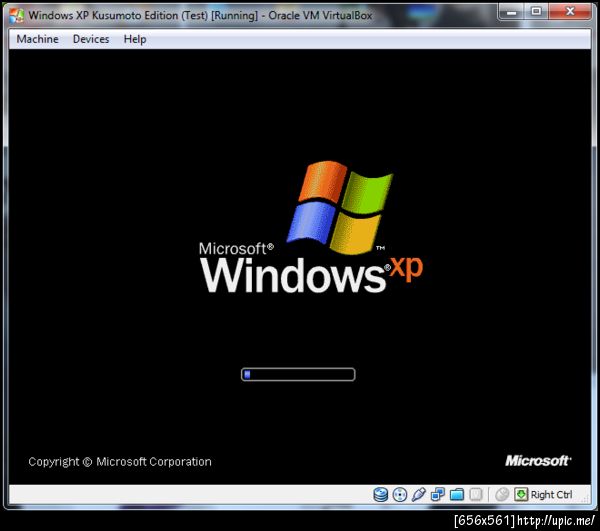Image resolution: width=600 pixels, height=531 pixels.
Task: Click the mouse integration status icon
Action: tap(502, 495)
